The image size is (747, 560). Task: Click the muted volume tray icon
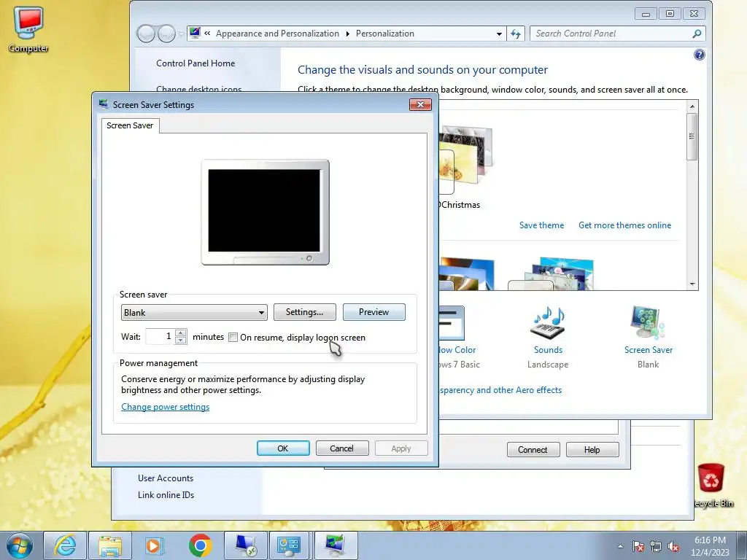(x=673, y=546)
